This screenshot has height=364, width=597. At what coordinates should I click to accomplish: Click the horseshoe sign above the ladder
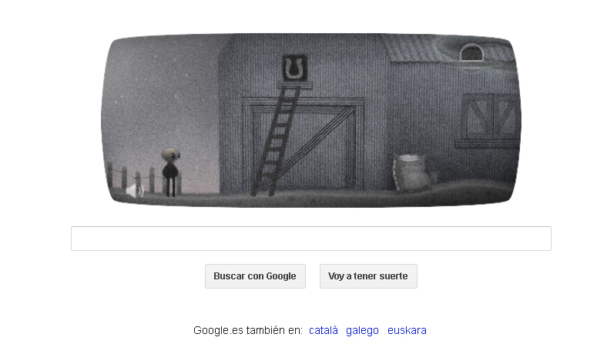(x=295, y=68)
